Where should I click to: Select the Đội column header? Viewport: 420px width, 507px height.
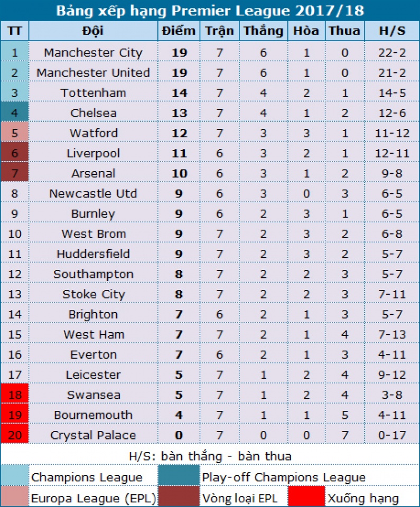[93, 31]
